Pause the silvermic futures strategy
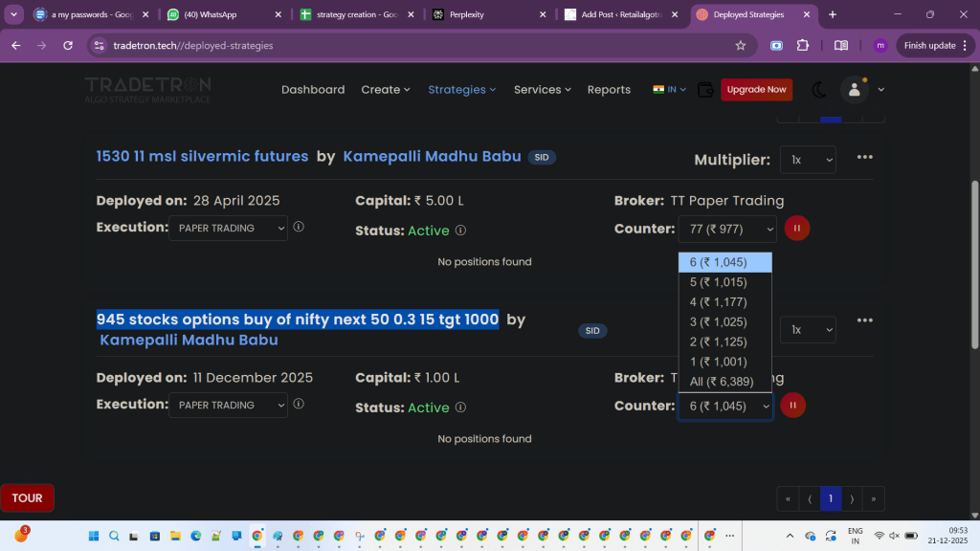This screenshot has width=980, height=551. (x=797, y=229)
